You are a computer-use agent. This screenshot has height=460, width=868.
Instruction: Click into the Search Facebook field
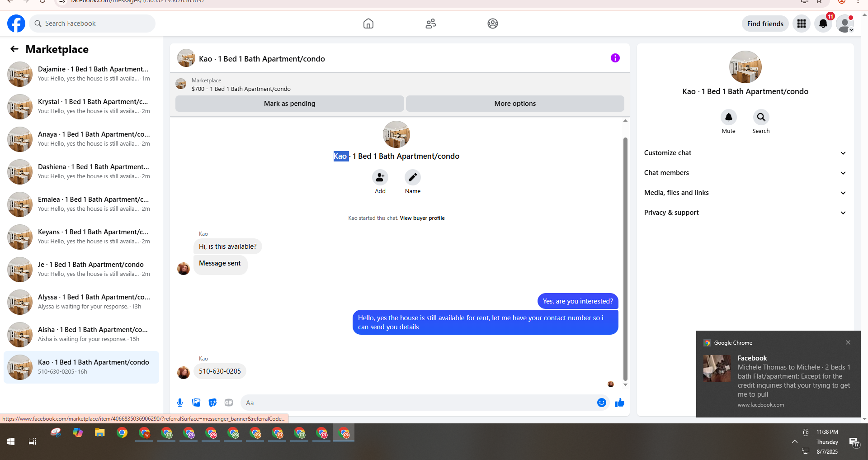(92, 24)
